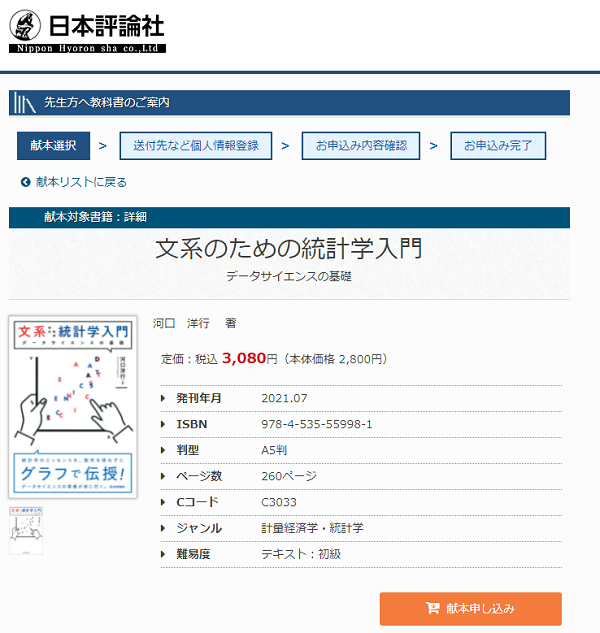Viewport: 600px width, 633px height.
Task: Click the triangle bullet beside ISBN
Action: [163, 424]
